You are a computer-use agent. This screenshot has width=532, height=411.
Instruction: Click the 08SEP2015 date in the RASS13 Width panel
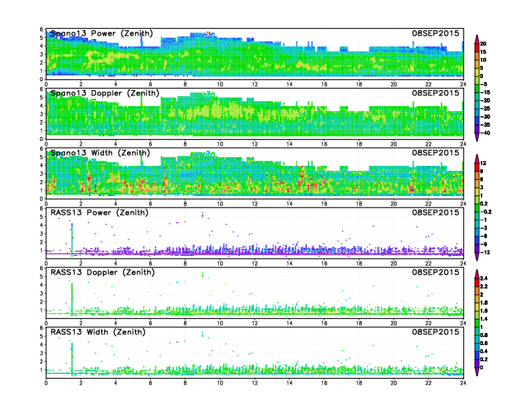click(436, 332)
